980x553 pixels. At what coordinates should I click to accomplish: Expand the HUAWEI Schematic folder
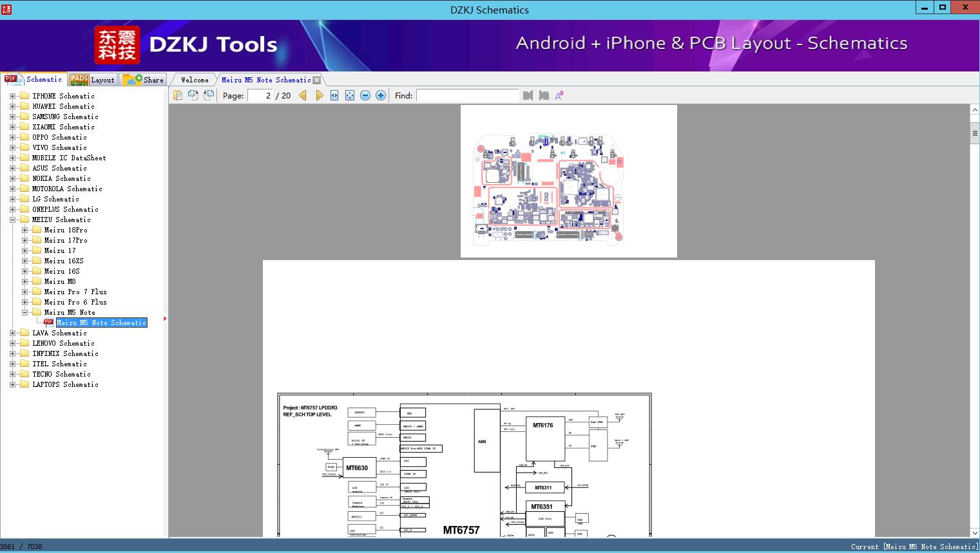click(12, 106)
